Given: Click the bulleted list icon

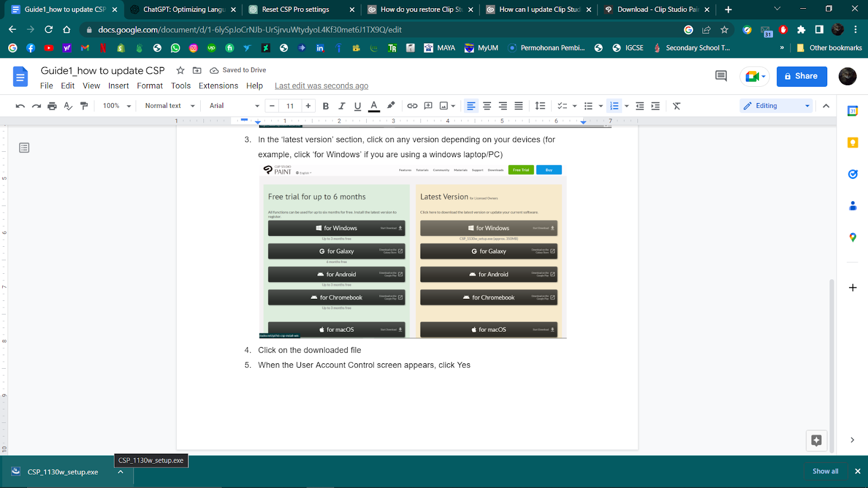Looking at the screenshot, I should [588, 106].
